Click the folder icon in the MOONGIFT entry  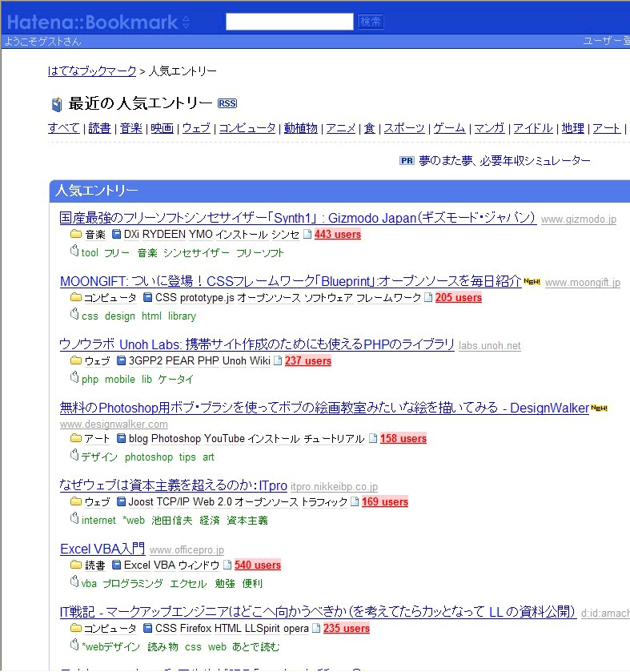pos(76,297)
